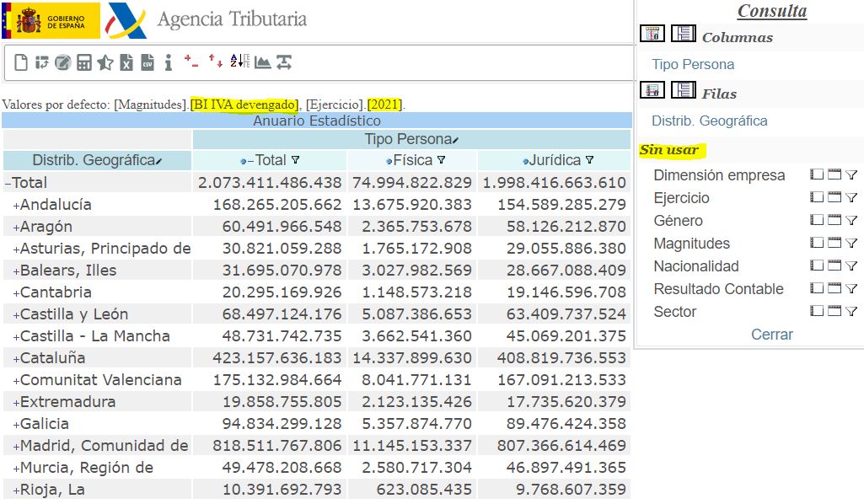Select Distrib. Geográfica under Filas
The width and height of the screenshot is (864, 504).
click(709, 121)
